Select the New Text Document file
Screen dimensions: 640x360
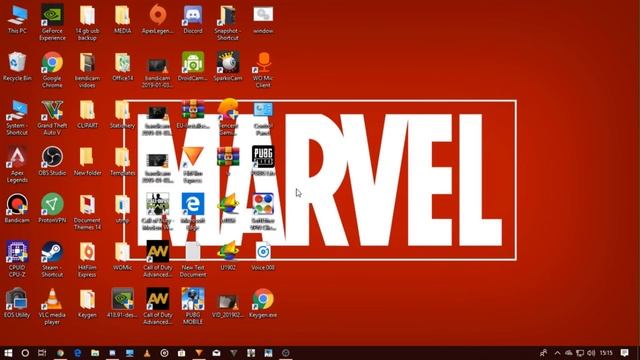pos(193,259)
